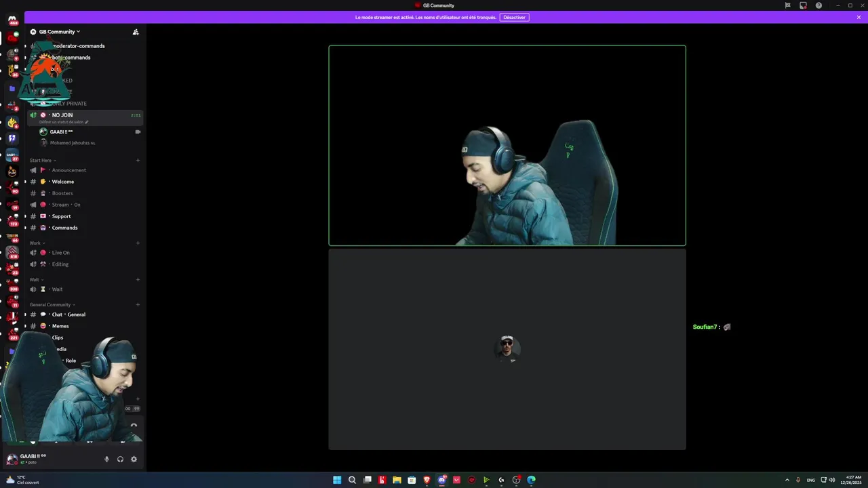Mute microphone in the user panel
Viewport: 868px width, 488px height.
click(x=106, y=459)
